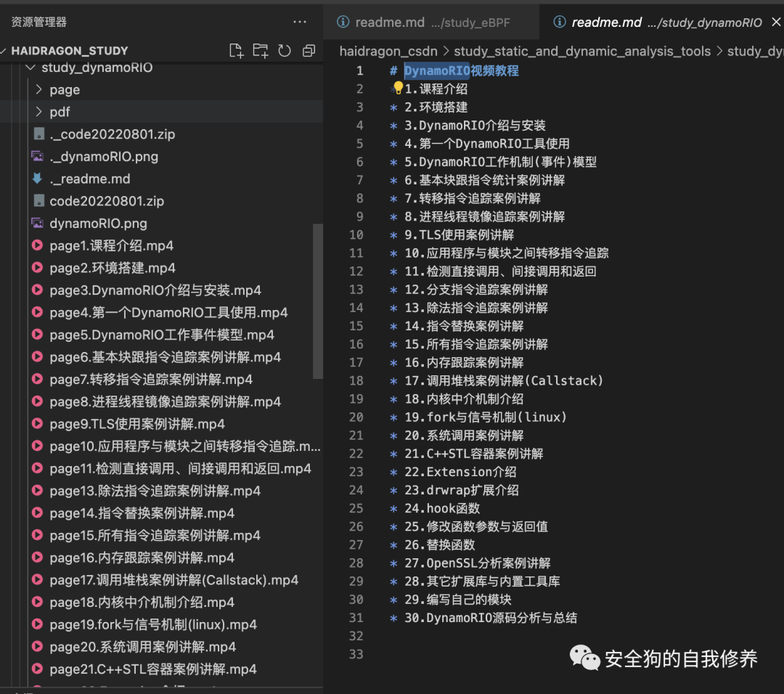
Task: Click the New File icon in explorer header
Action: (x=236, y=51)
